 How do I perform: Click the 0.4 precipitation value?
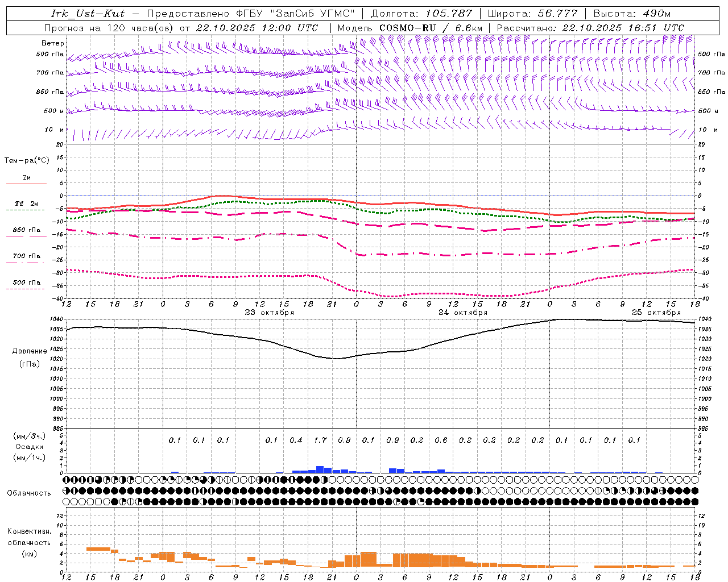296,440
